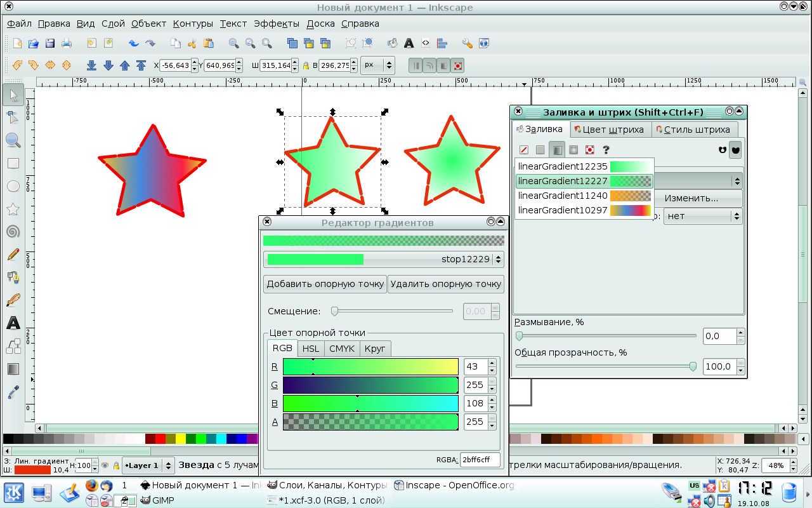This screenshot has height=508, width=812.
Task: Set fill to no paint
Action: tap(524, 150)
